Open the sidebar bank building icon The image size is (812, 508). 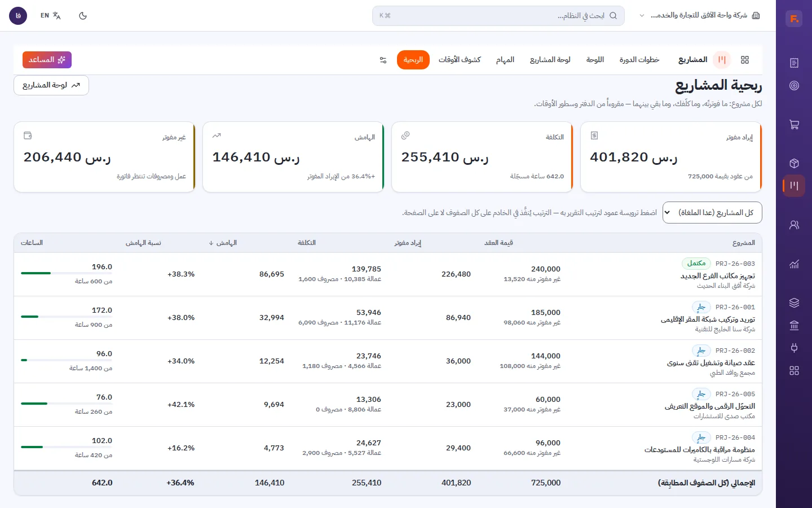(x=794, y=326)
